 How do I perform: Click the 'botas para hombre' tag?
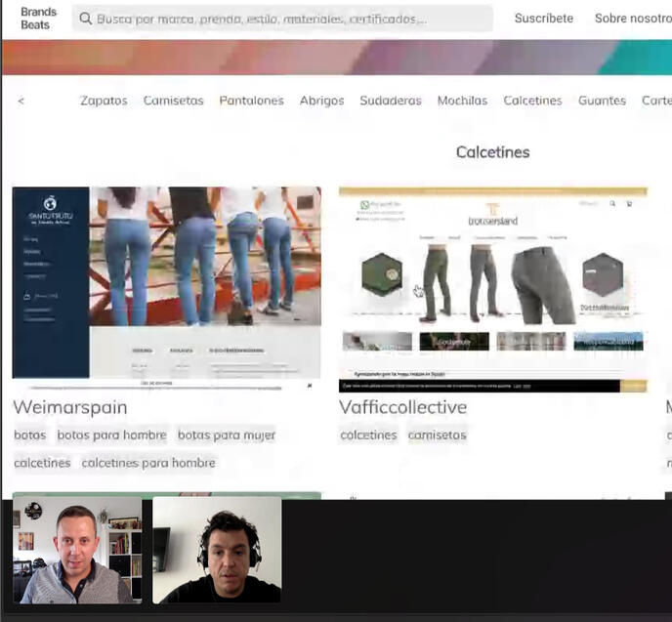click(x=112, y=435)
